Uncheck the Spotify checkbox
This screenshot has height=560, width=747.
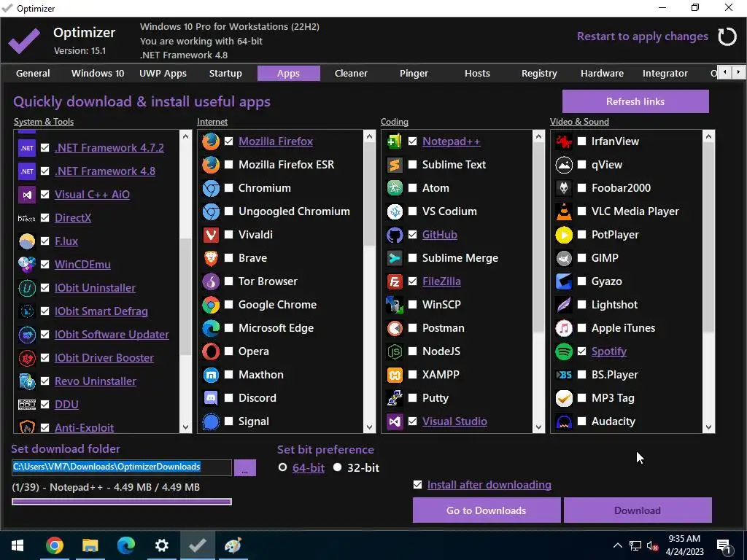pyautogui.click(x=581, y=351)
